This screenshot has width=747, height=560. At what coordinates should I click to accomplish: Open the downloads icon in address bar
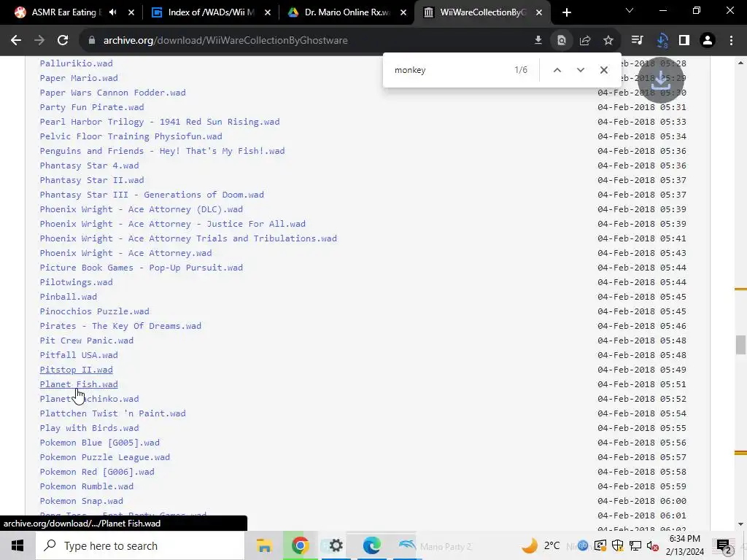pyautogui.click(x=538, y=41)
